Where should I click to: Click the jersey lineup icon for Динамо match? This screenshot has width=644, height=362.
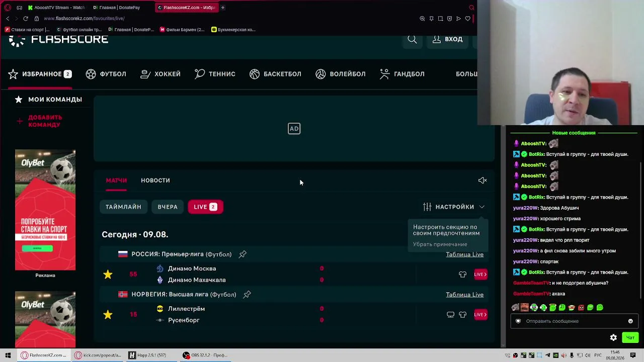pyautogui.click(x=462, y=275)
